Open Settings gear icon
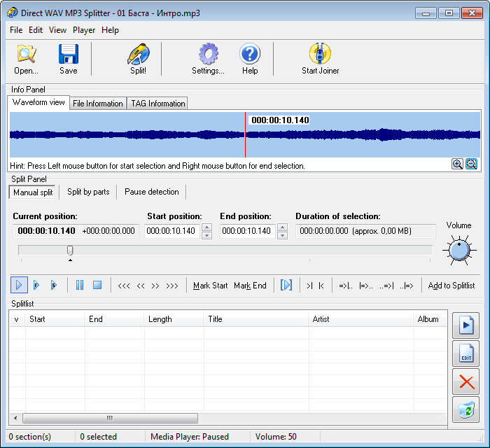 [x=208, y=59]
